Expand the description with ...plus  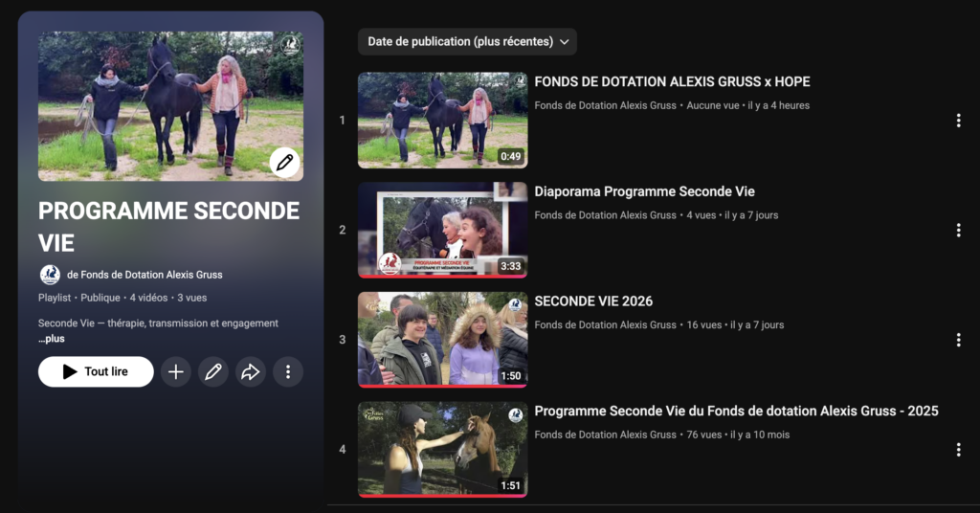pos(52,339)
